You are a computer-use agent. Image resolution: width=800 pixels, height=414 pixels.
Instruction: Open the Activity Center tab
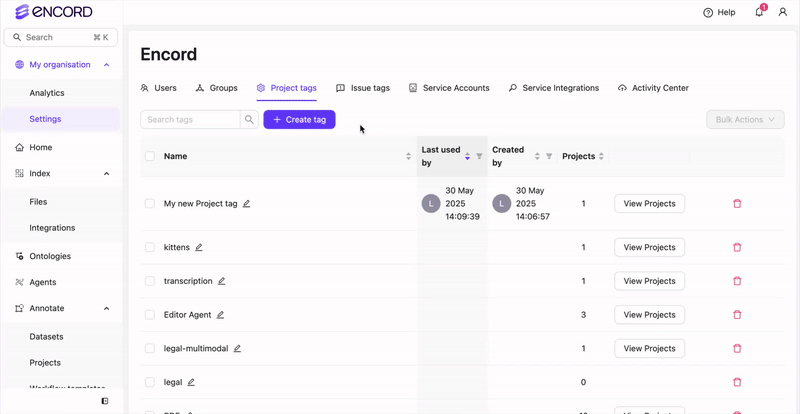click(653, 88)
